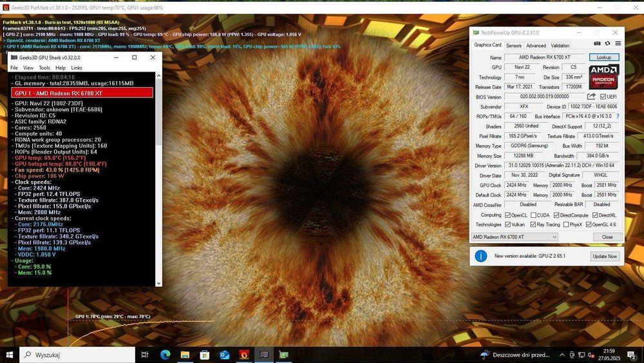Screen dimensions: 644x363
Task: Open the File menu in GPU Shark
Action: coord(14,68)
